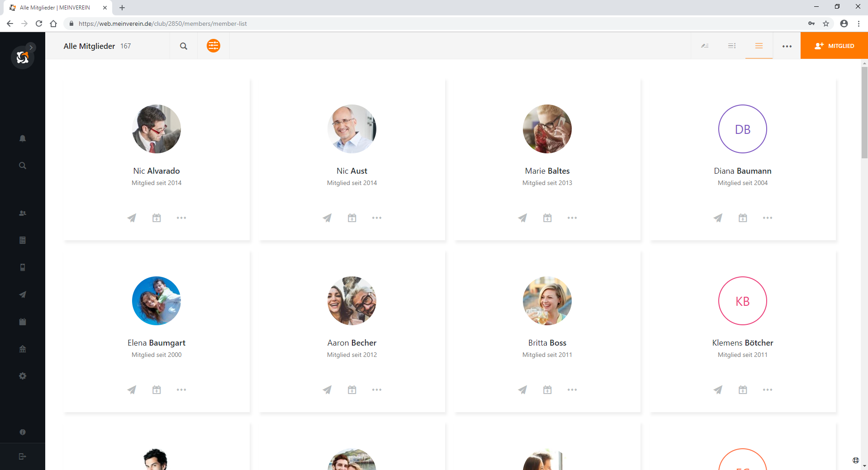Open the Chrome three-dot menu
This screenshot has height=470, width=868.
(859, 24)
